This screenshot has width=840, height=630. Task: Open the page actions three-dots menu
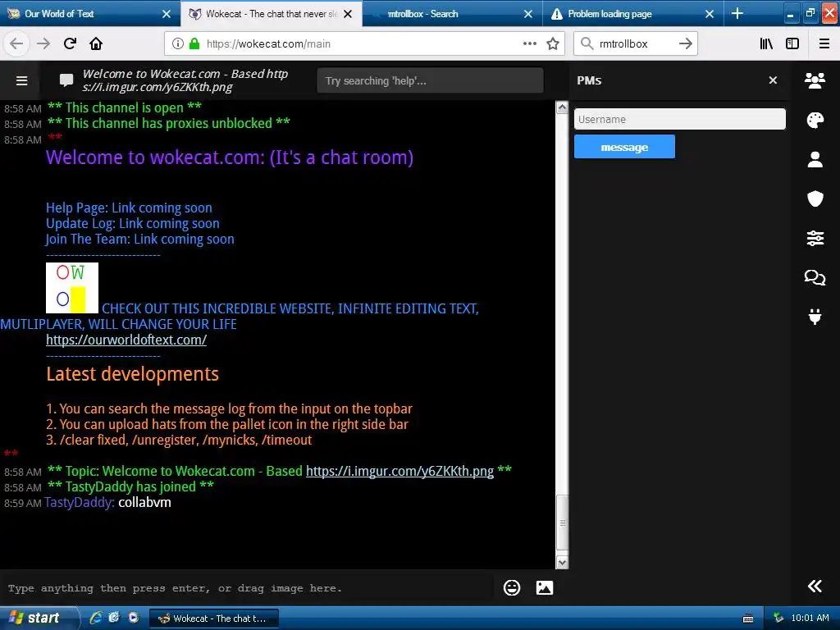530,44
